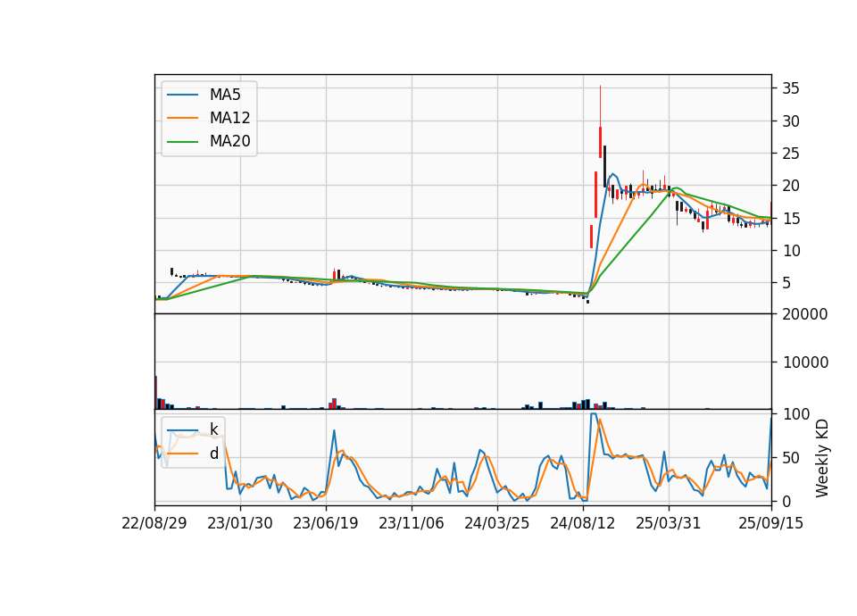
Task: Click the date label 25/03/31
Action: [x=668, y=523]
